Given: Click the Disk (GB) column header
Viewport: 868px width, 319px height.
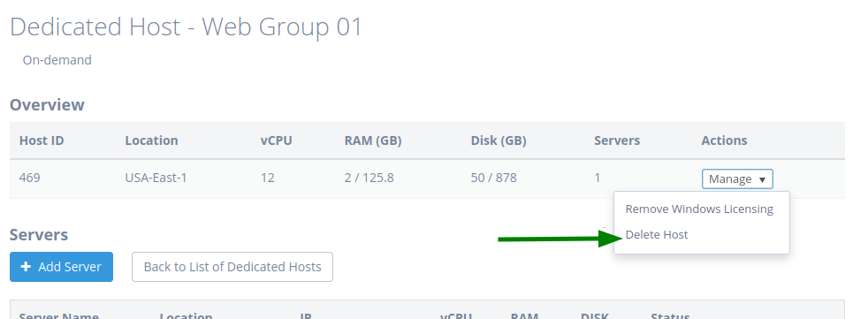Looking at the screenshot, I should [x=499, y=141].
